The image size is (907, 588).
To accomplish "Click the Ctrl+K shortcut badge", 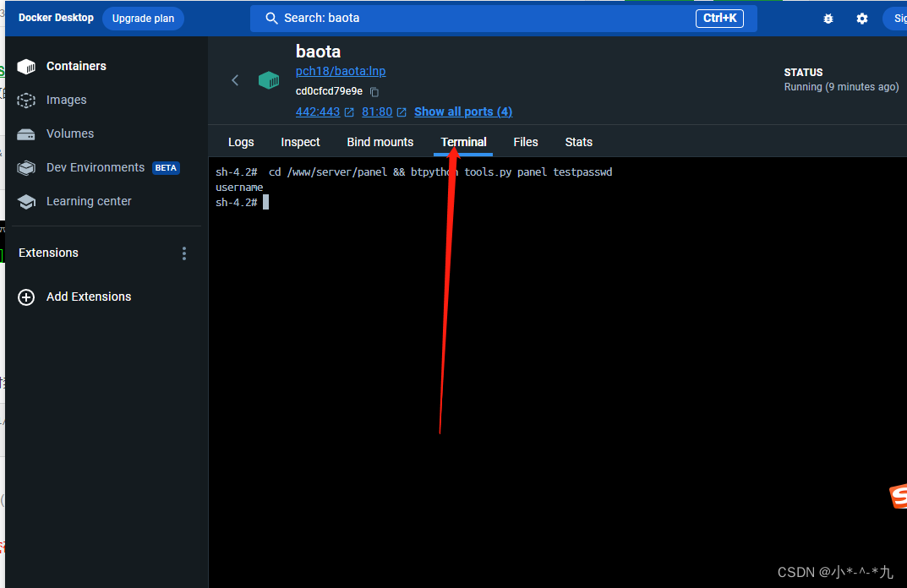I will (719, 19).
